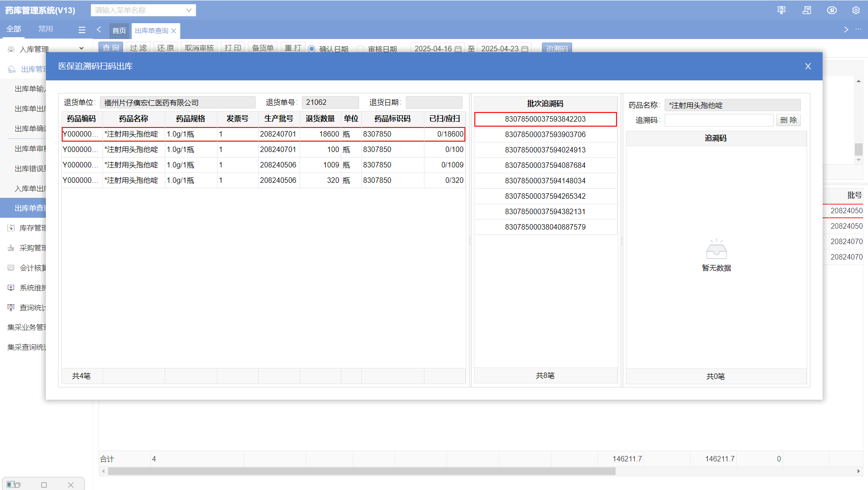Click the horizontal scrollbar at the bottom
This screenshot has height=490, width=868.
pyautogui.click(x=361, y=471)
